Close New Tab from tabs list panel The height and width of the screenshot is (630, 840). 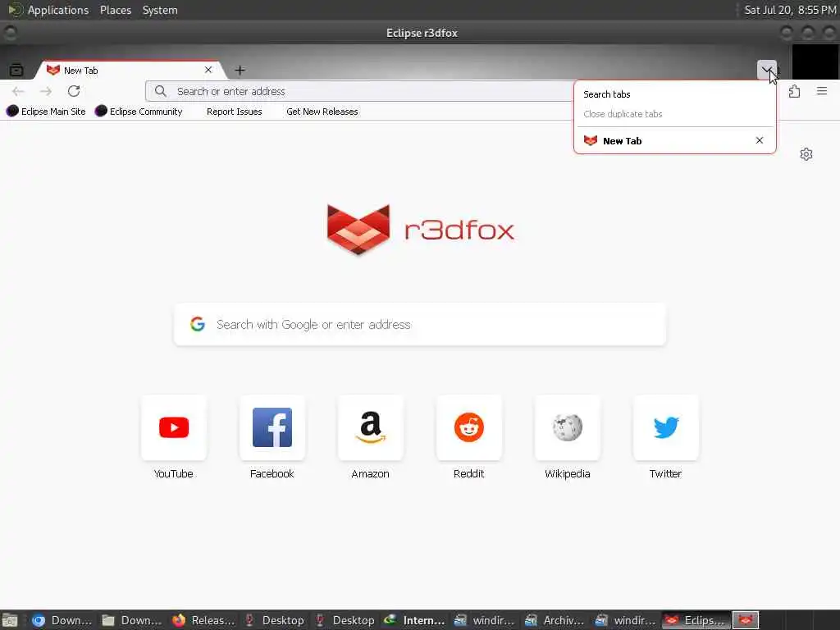point(759,140)
